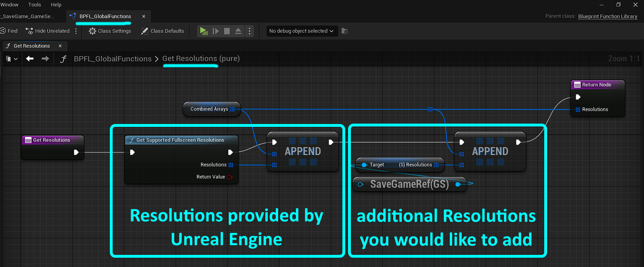Open Class Settings

(x=110, y=31)
